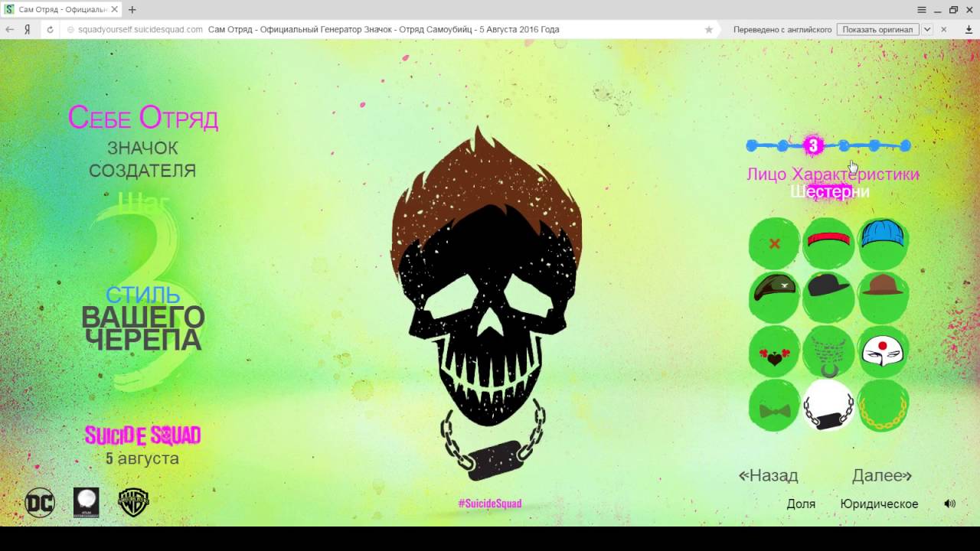Select the green bow tie accessory
This screenshot has width=980, height=551.
pos(774,406)
